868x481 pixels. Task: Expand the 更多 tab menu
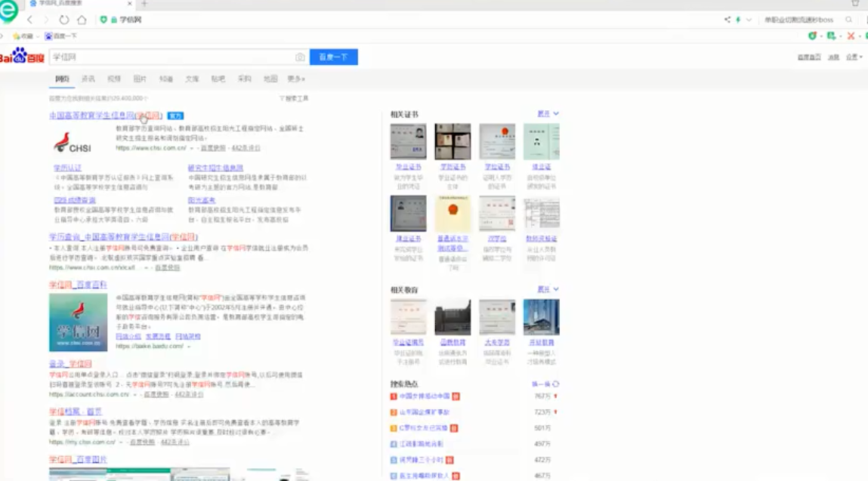[x=296, y=79]
